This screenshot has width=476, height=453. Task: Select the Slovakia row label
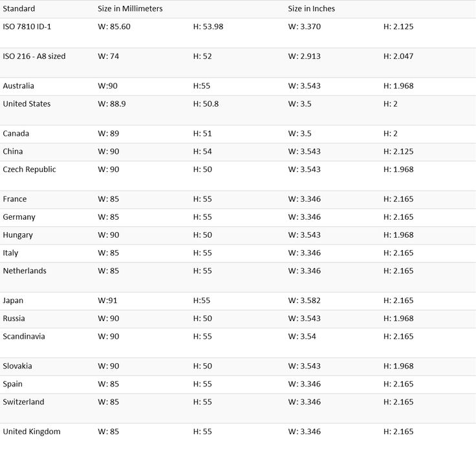pyautogui.click(x=17, y=366)
